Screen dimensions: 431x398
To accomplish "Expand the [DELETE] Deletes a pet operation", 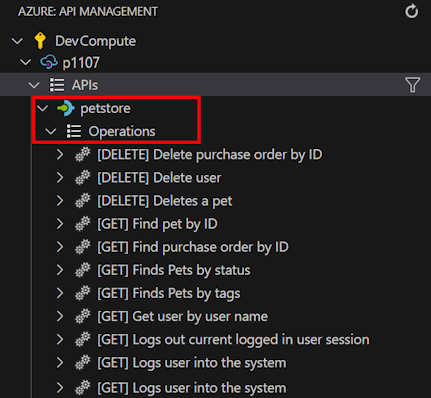I will [x=60, y=201].
